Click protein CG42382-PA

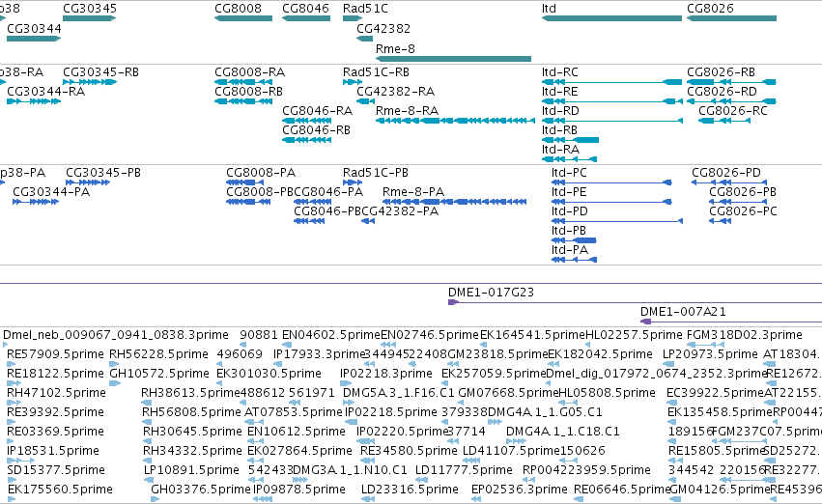(x=368, y=221)
